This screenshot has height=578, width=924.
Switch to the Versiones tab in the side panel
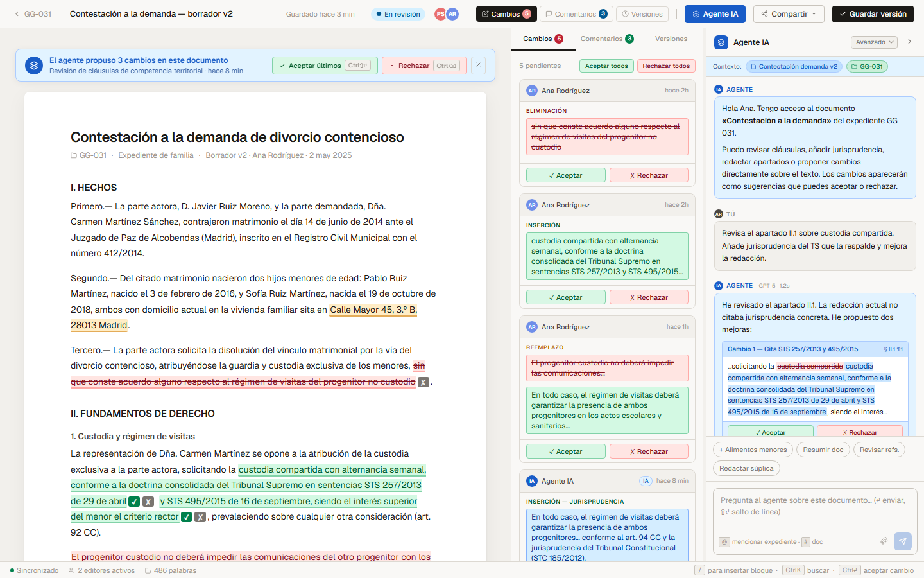[671, 39]
